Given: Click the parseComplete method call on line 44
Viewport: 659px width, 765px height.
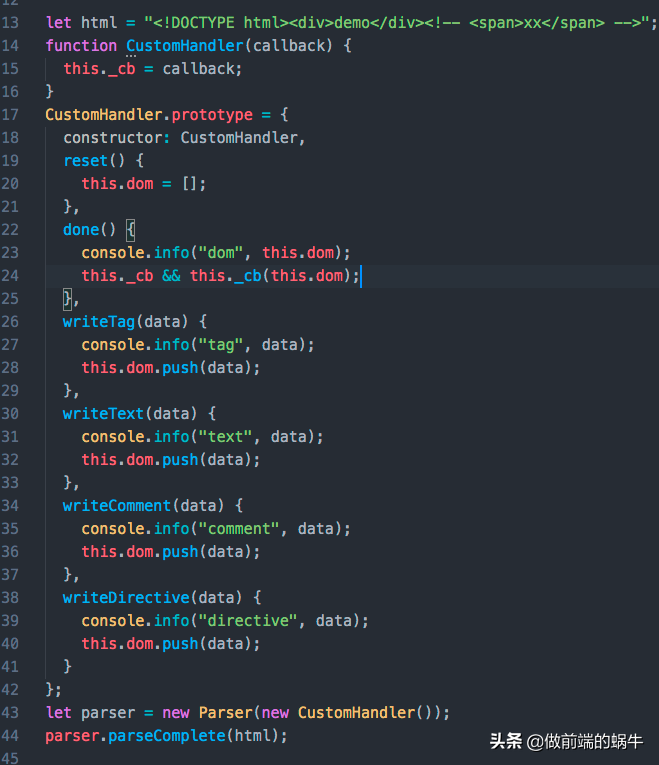Looking at the screenshot, I should [167, 736].
